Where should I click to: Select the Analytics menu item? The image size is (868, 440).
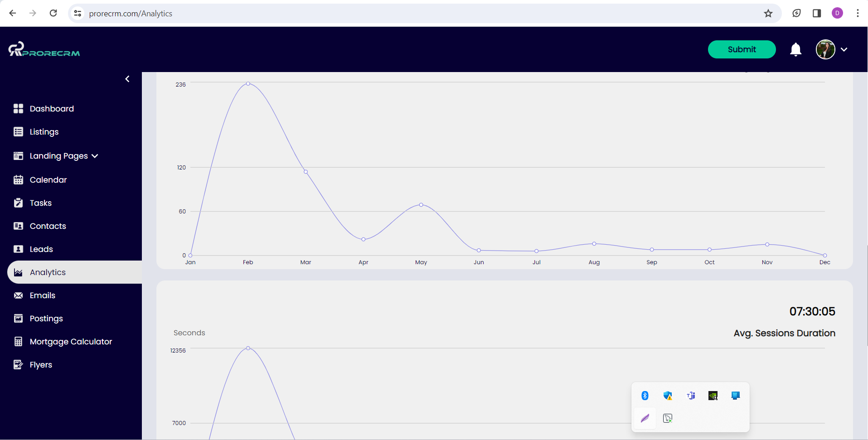tap(74, 272)
